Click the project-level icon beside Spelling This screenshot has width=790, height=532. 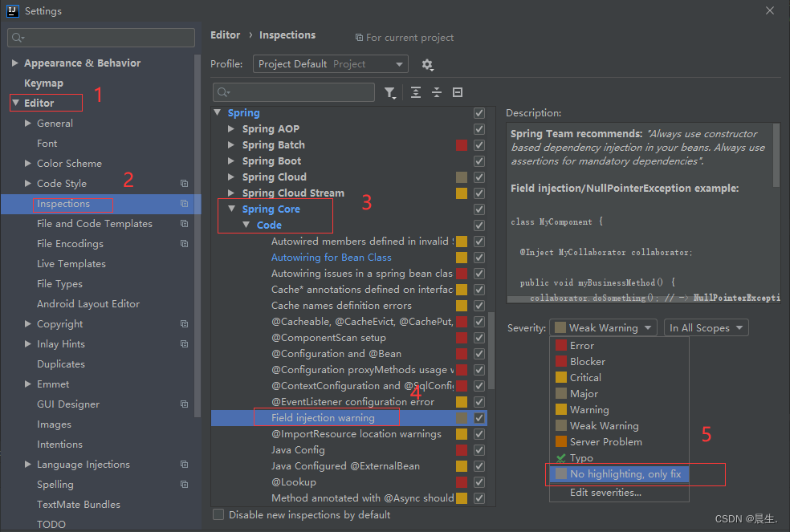click(x=185, y=484)
